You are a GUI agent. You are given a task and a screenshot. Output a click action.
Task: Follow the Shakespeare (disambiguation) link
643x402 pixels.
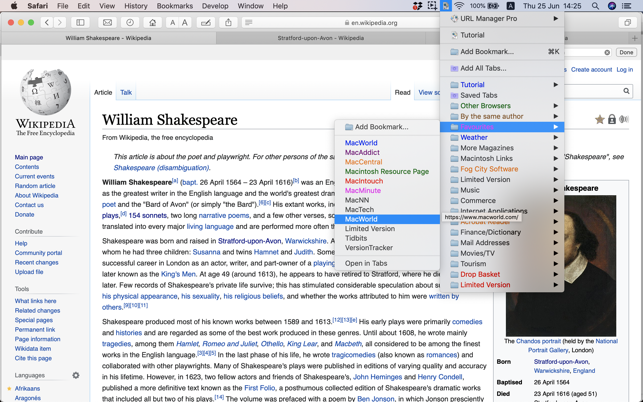(x=162, y=168)
